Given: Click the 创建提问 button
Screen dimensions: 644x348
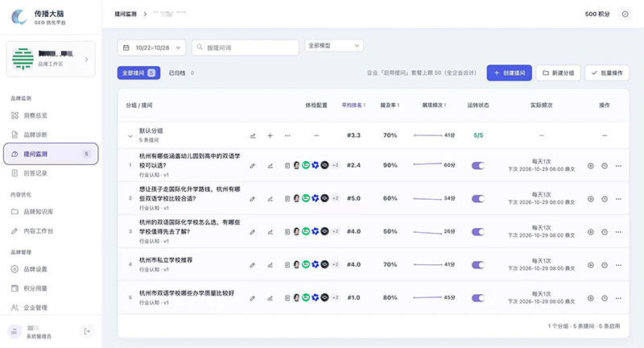Looking at the screenshot, I should 510,72.
